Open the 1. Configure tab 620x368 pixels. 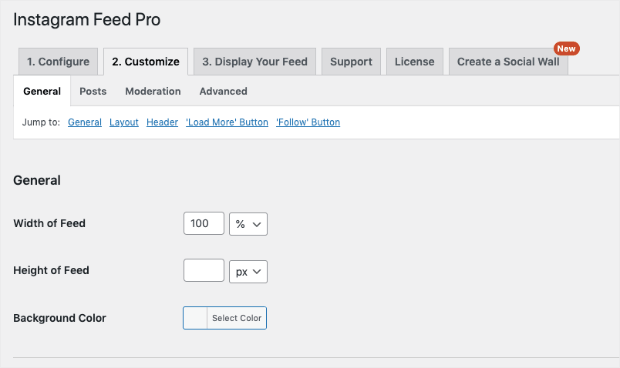[58, 62]
